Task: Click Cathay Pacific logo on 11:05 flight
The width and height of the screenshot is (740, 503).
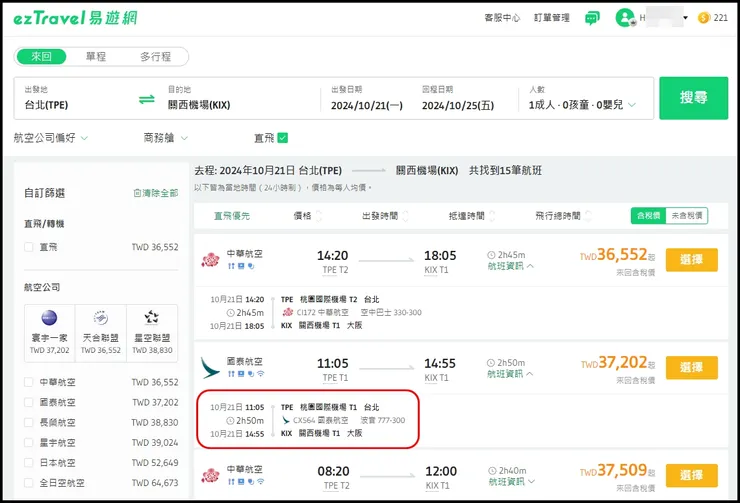Action: tap(210, 368)
